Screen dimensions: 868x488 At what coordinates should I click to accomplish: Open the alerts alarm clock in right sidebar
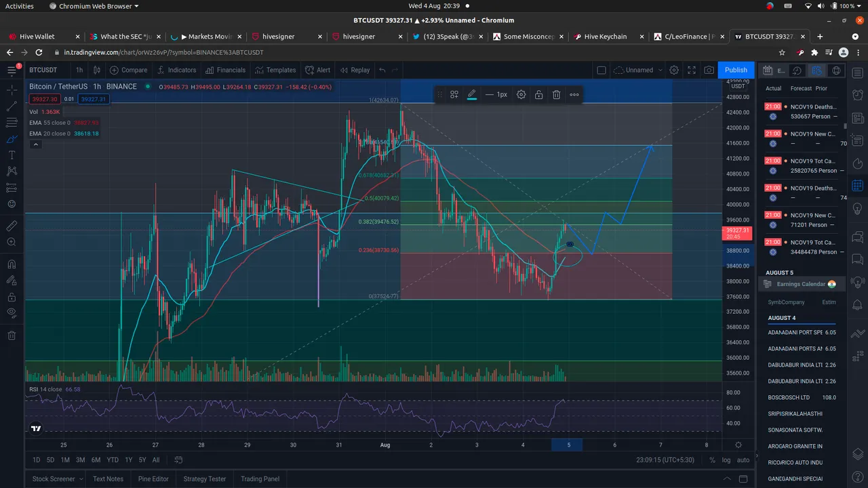coord(856,94)
